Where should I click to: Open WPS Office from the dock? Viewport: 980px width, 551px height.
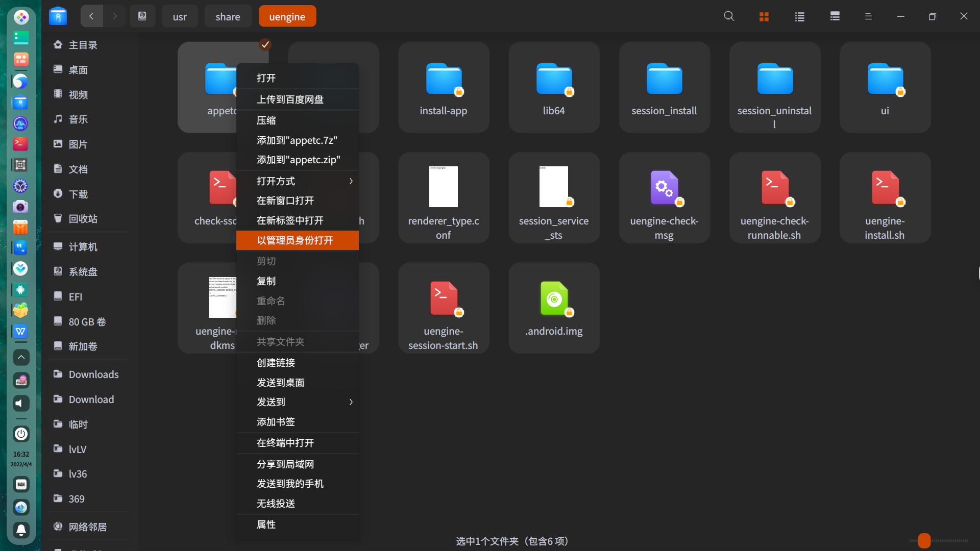(x=20, y=331)
